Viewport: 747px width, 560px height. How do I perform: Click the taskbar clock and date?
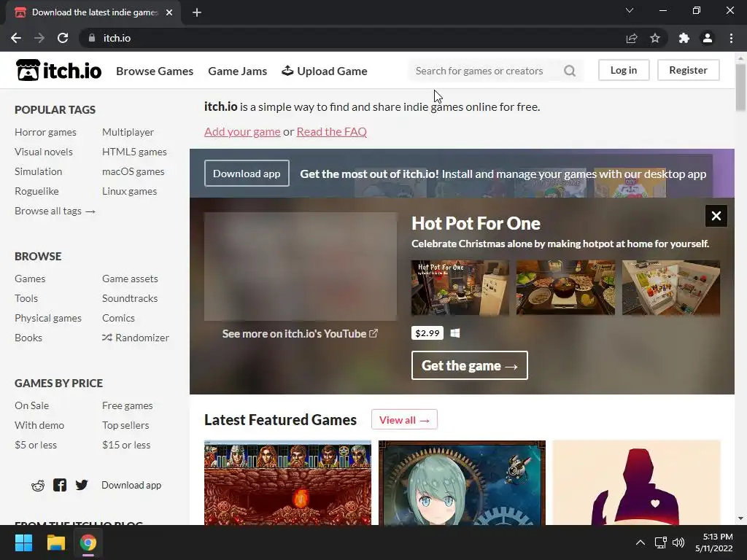(713, 542)
